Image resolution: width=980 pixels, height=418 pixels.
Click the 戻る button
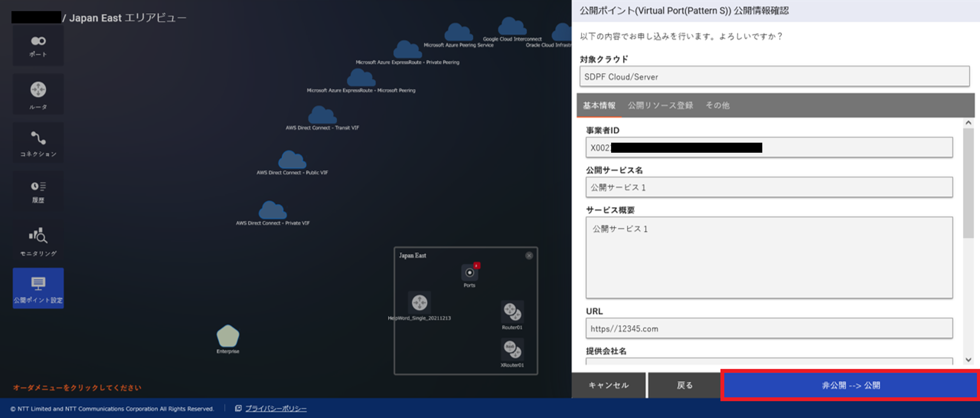coord(684,385)
